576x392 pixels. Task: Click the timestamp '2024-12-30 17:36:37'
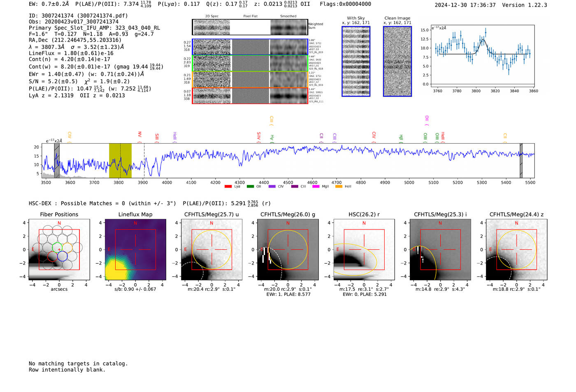[x=465, y=5]
